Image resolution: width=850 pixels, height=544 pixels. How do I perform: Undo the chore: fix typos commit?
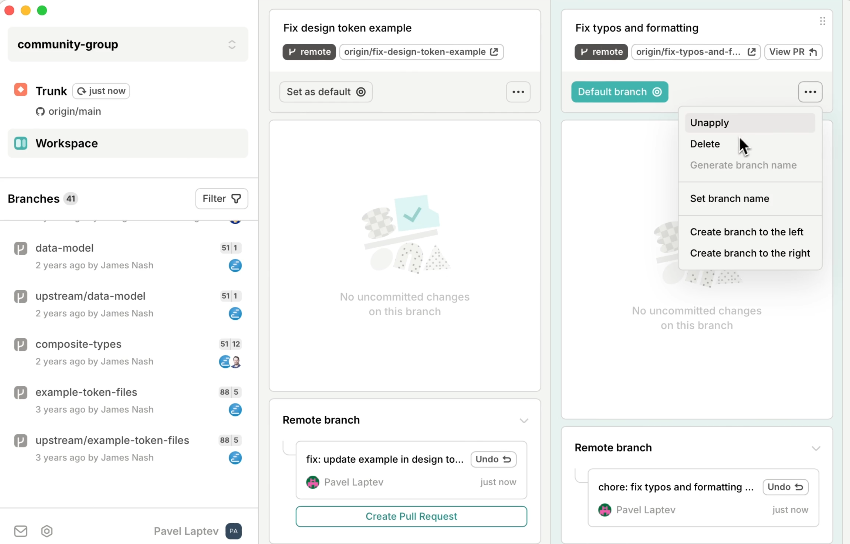point(785,487)
